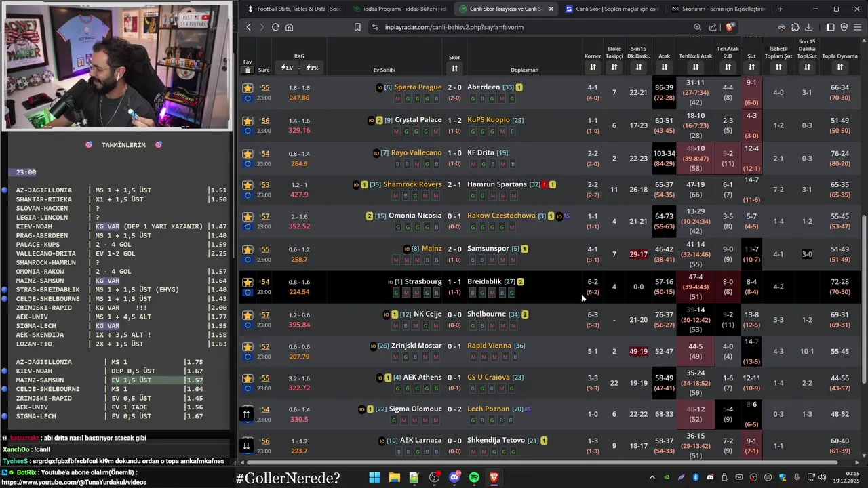This screenshot has height=488, width=868.
Task: Open Lech Poznan team link
Action: (x=488, y=409)
